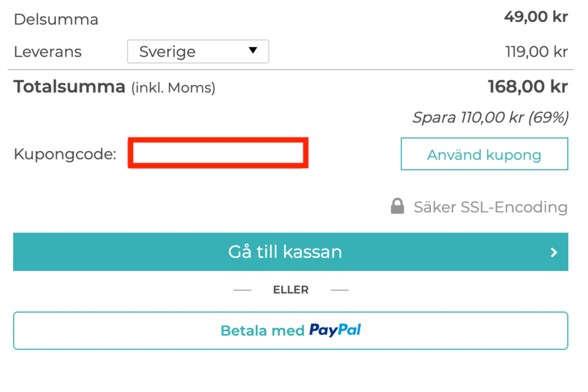Click the 49,00 kr subtotal amount

coord(536,17)
